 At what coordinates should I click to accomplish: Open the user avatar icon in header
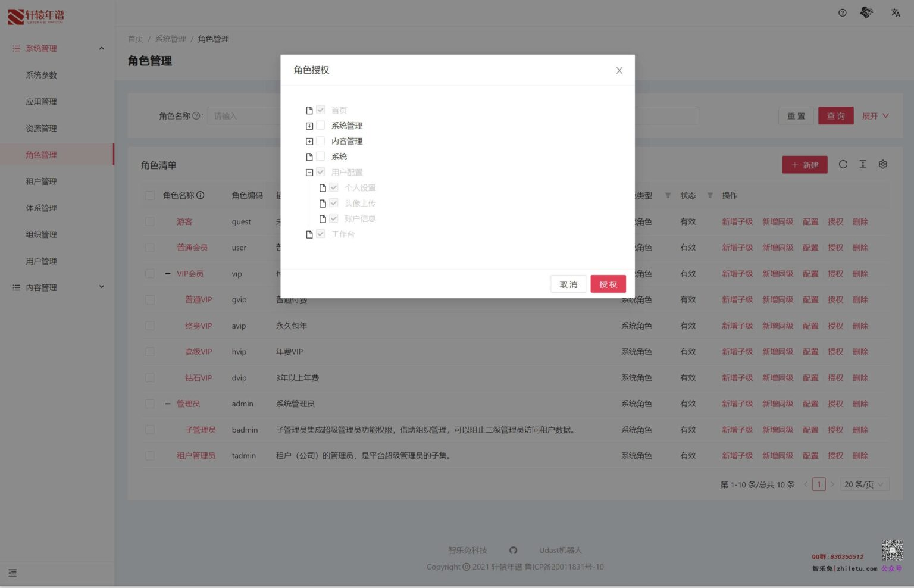(866, 12)
